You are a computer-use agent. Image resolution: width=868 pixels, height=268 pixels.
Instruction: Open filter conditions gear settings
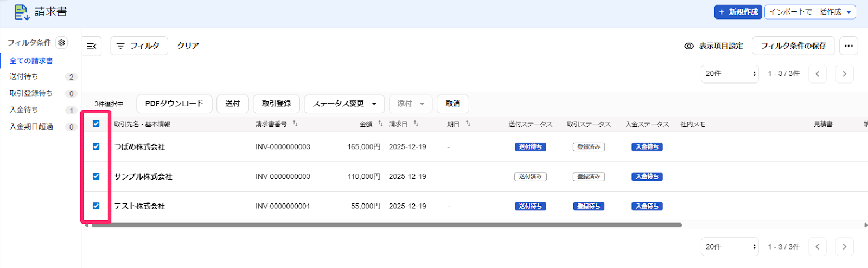coord(62,42)
